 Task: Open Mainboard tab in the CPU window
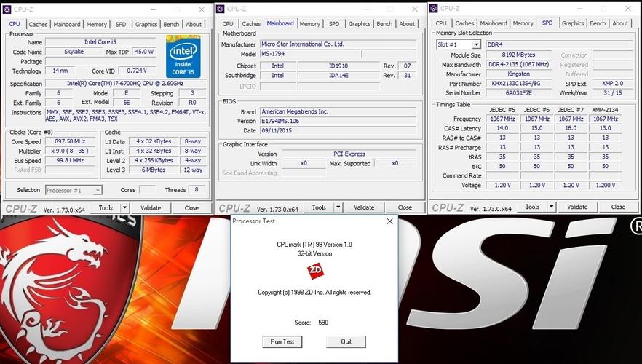point(67,25)
